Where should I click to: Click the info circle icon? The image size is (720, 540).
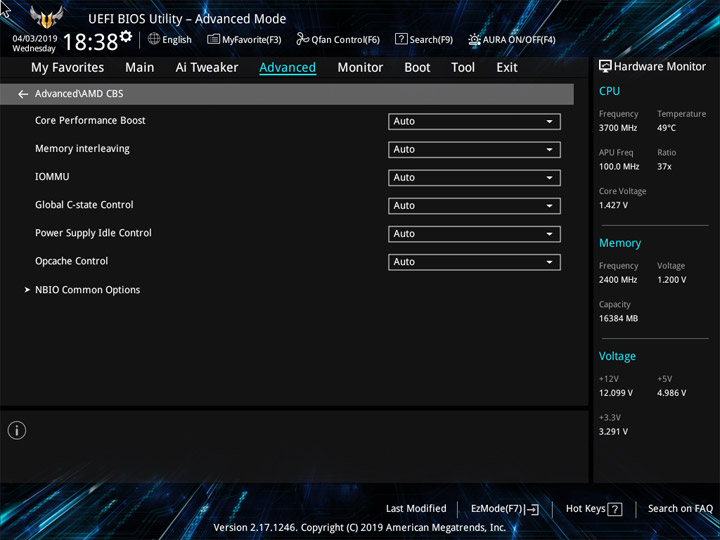click(17, 430)
